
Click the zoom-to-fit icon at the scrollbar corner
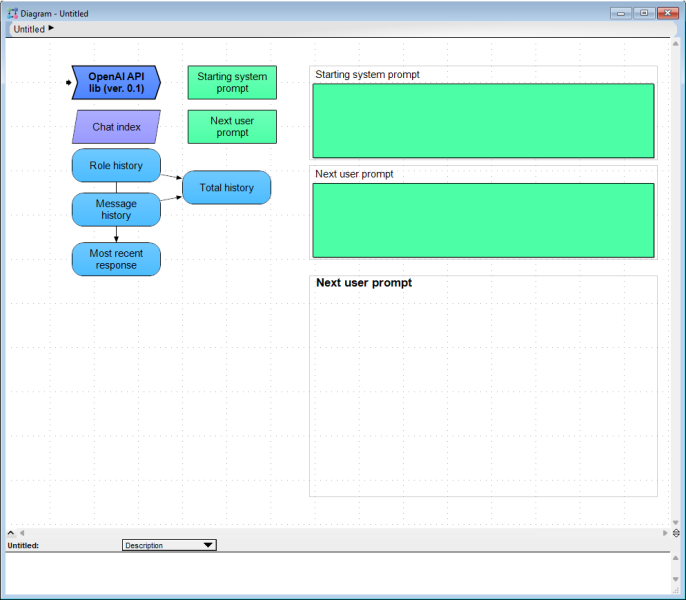click(676, 533)
